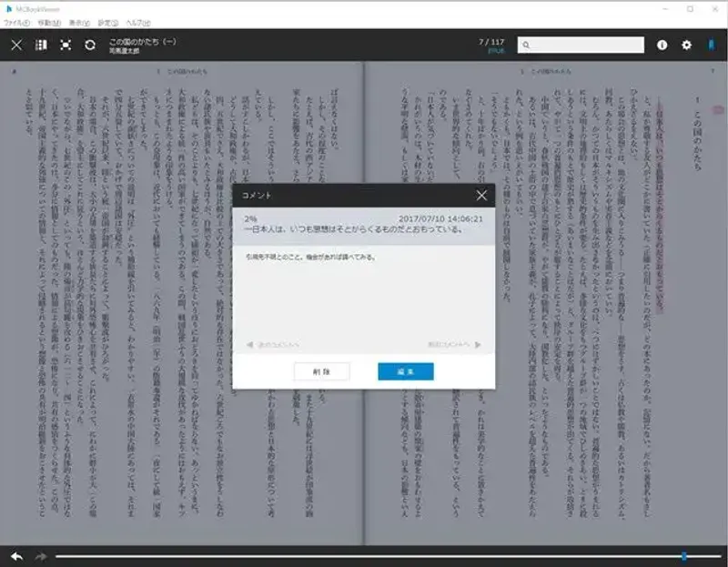Open book information icon

tap(662, 45)
